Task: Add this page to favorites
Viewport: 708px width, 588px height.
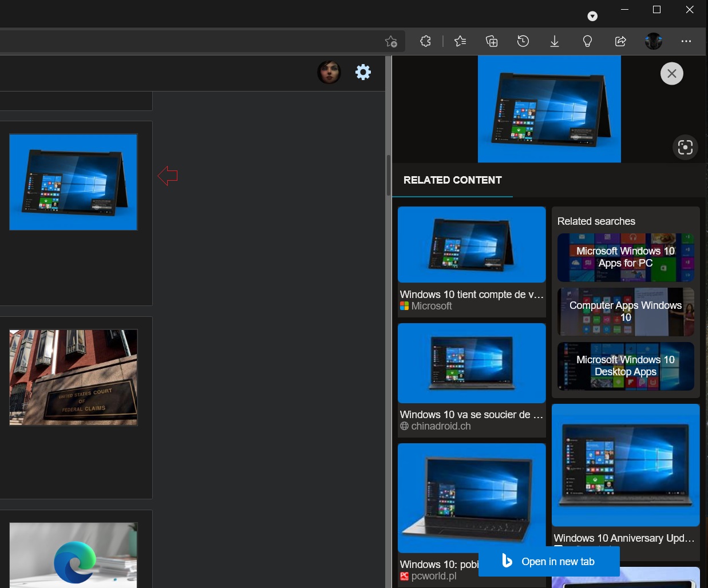Action: click(391, 41)
